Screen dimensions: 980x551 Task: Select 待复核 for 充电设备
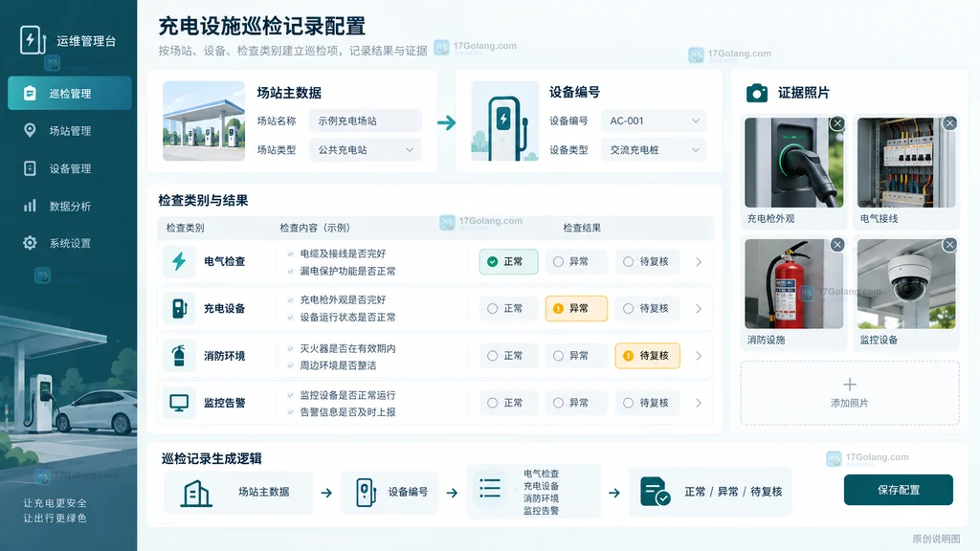click(x=648, y=309)
